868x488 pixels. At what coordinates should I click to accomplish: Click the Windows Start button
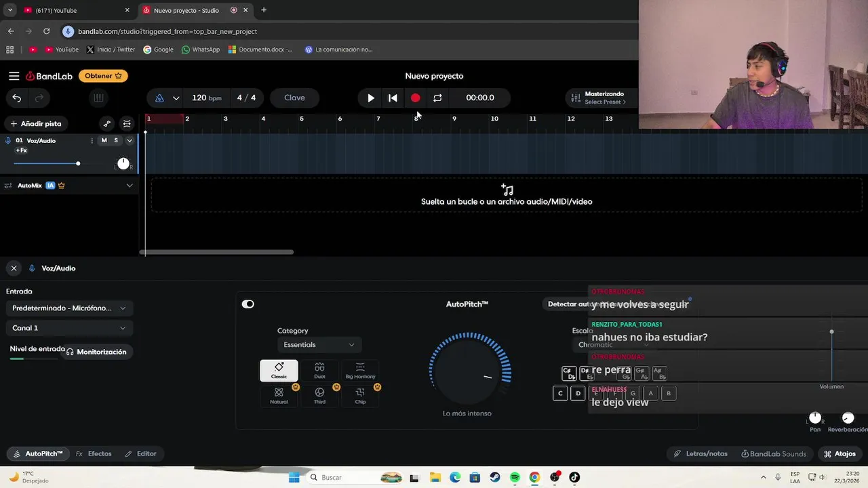click(294, 477)
